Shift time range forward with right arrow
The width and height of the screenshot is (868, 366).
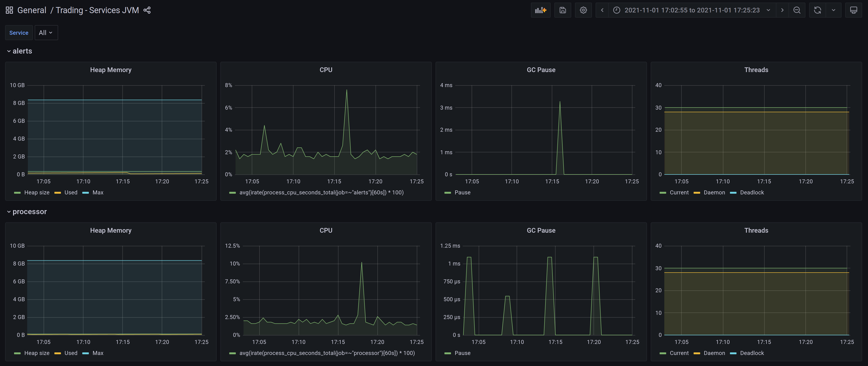pos(782,10)
